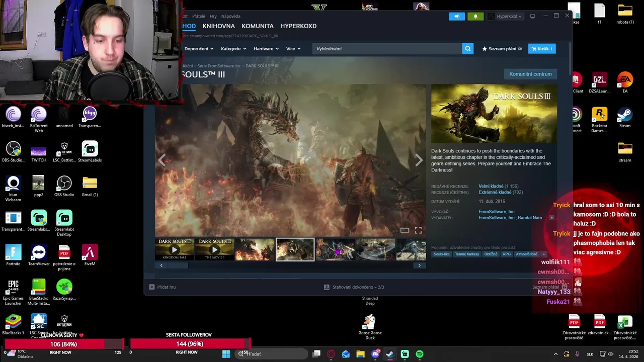
Task: Open Komunitní centrum button
Action: [x=530, y=74]
